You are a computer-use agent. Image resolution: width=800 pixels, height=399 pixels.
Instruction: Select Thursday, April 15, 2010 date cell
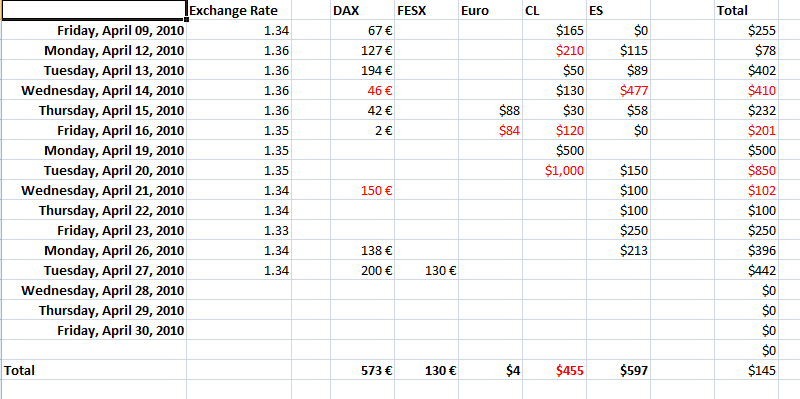(x=94, y=110)
